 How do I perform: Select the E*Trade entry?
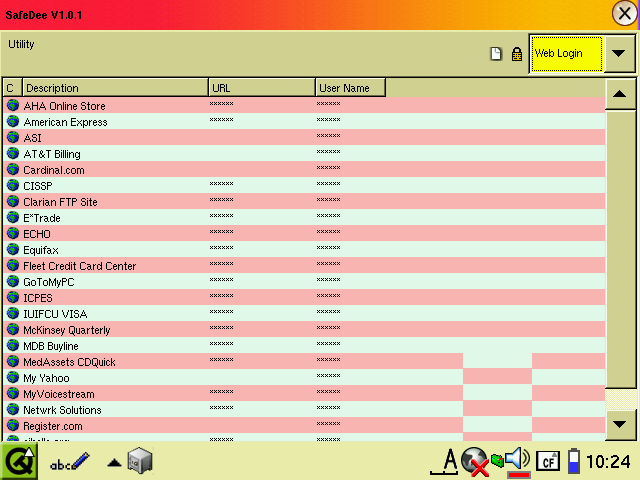[304, 217]
